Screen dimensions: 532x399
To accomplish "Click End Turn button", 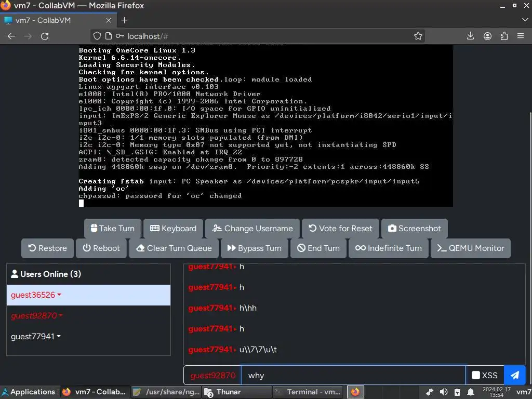I will coord(318,248).
